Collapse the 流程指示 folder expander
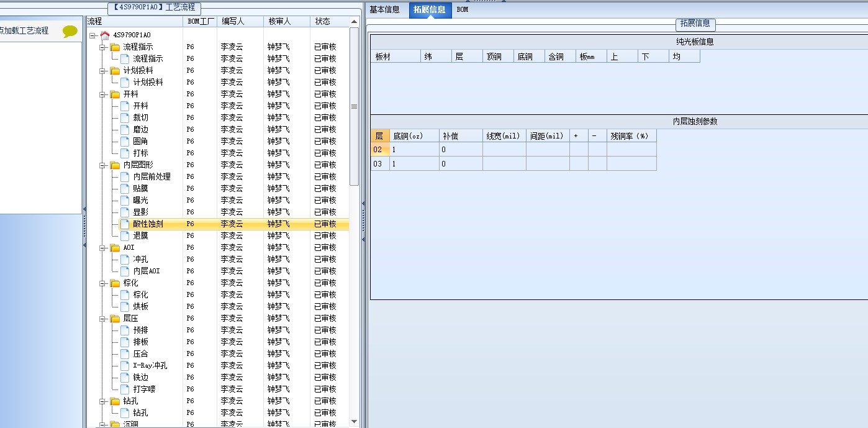This screenshot has width=868, height=428. (102, 47)
